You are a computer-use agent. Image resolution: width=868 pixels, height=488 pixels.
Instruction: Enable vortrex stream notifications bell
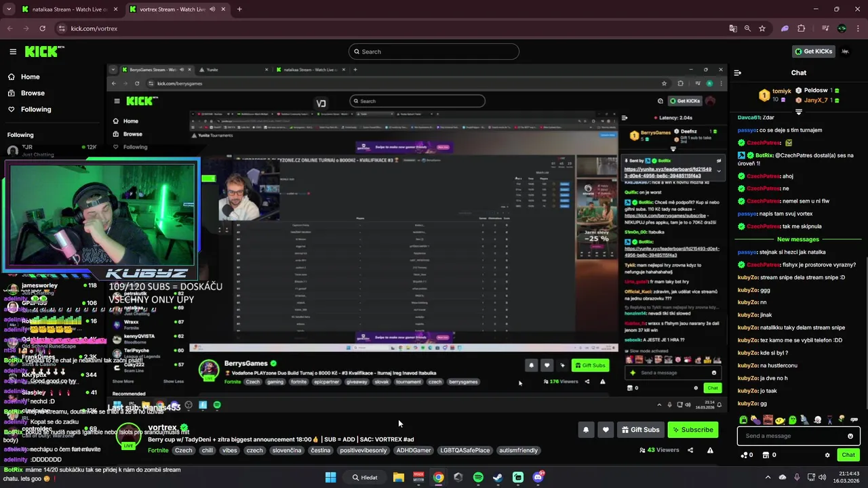[586, 430]
